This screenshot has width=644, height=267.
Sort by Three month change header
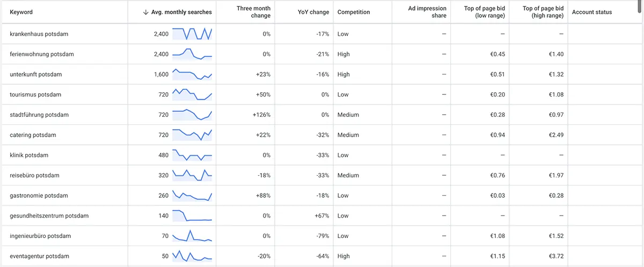(253, 12)
